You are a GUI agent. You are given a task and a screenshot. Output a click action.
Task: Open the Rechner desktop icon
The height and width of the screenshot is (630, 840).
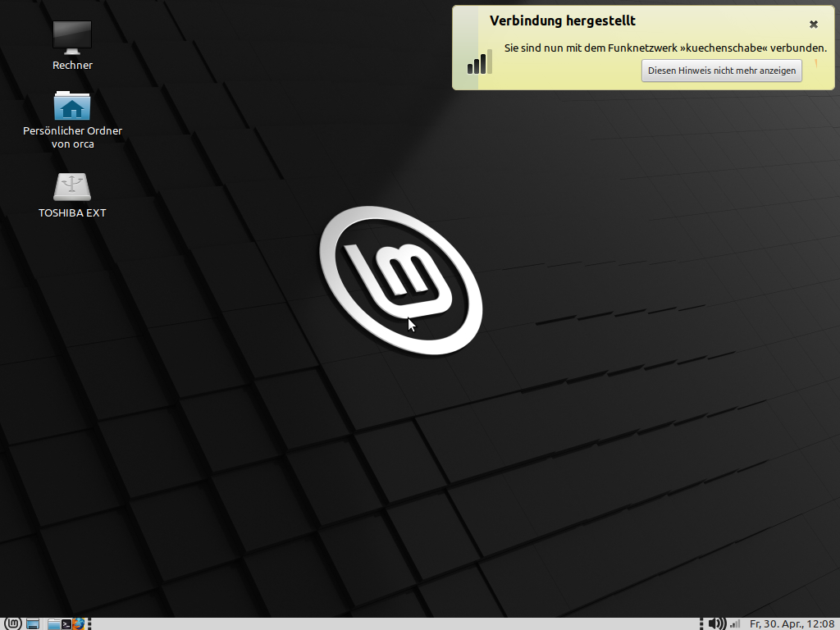pyautogui.click(x=72, y=38)
